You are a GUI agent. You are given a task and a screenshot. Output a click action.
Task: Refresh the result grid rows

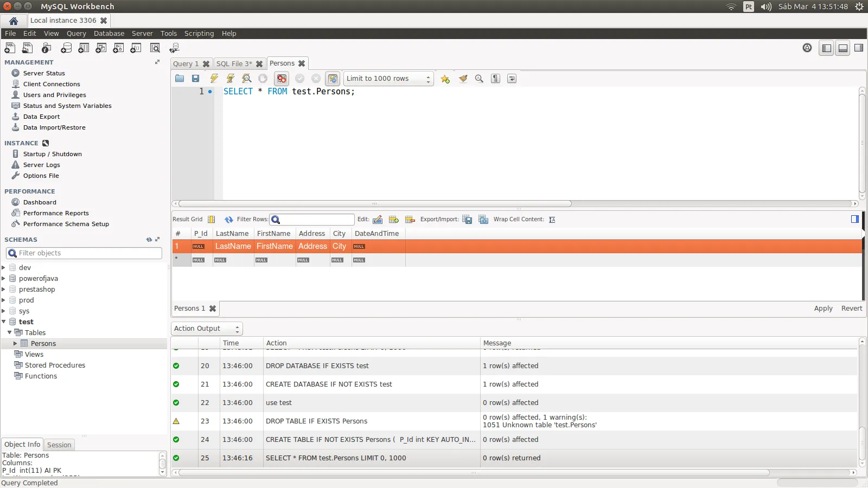[x=229, y=220]
